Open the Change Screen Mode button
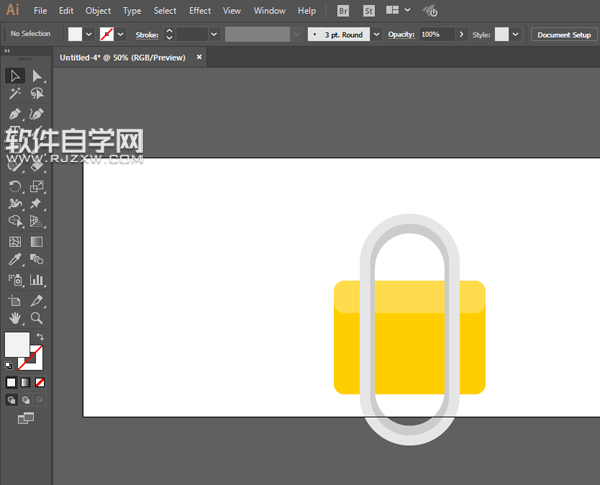 click(x=26, y=418)
